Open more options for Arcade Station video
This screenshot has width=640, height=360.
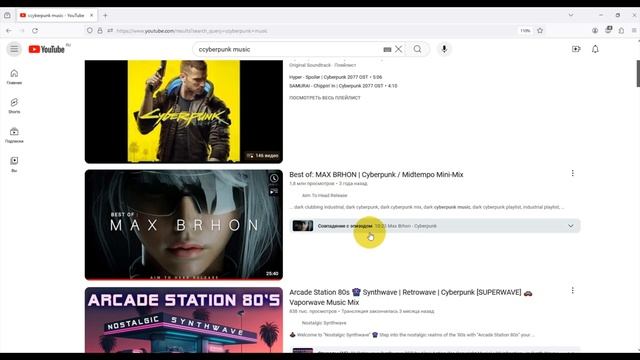573,290
